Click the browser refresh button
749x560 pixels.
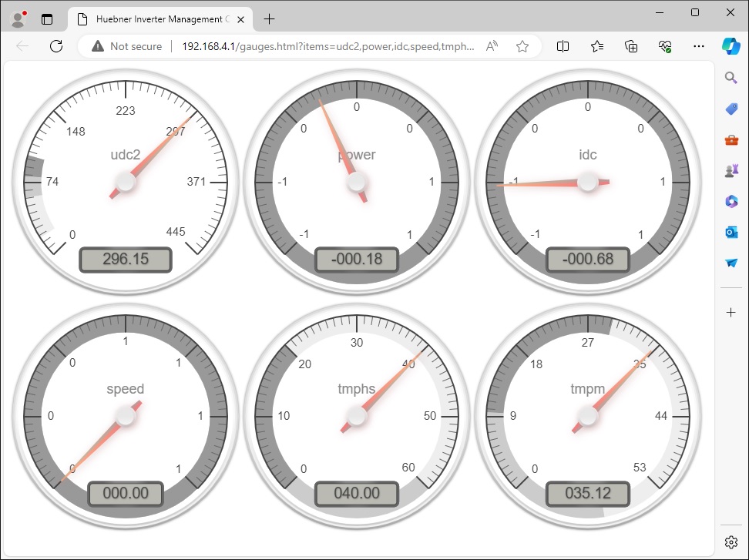56,46
